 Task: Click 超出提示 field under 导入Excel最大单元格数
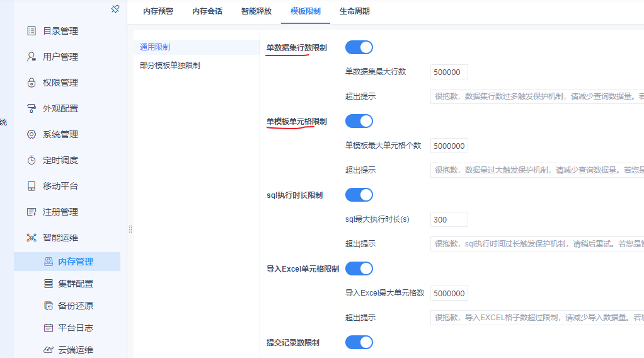[x=538, y=318]
